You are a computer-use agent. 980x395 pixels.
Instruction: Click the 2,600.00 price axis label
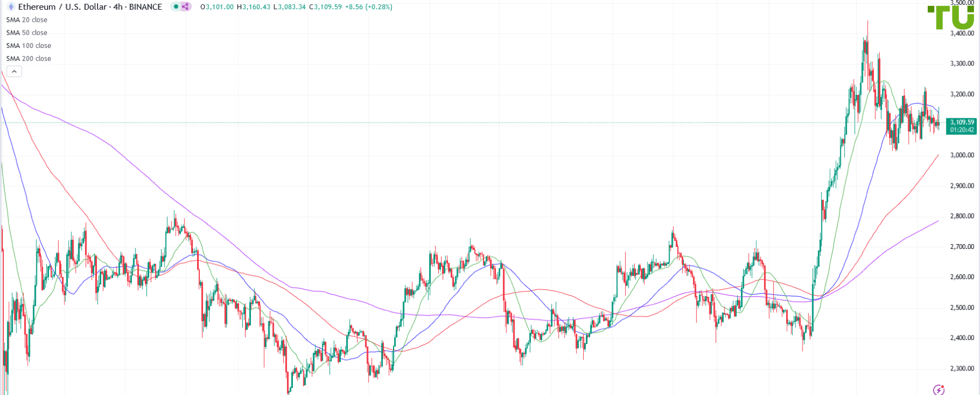pos(962,277)
